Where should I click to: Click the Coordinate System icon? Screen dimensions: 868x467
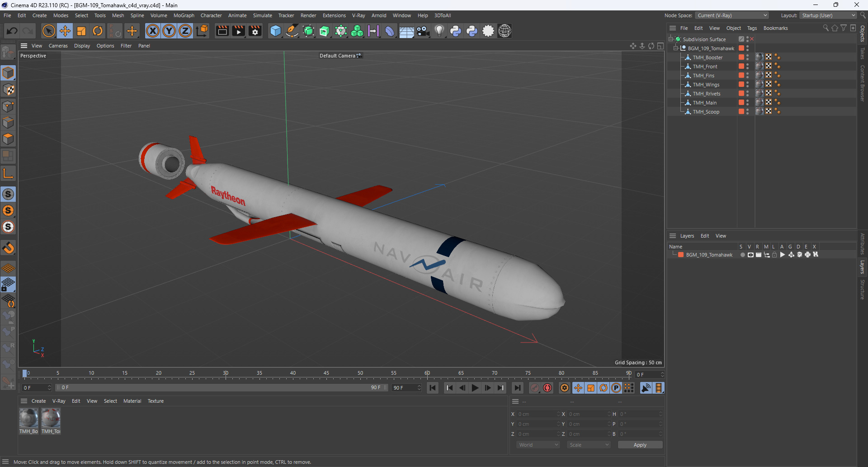click(x=202, y=31)
